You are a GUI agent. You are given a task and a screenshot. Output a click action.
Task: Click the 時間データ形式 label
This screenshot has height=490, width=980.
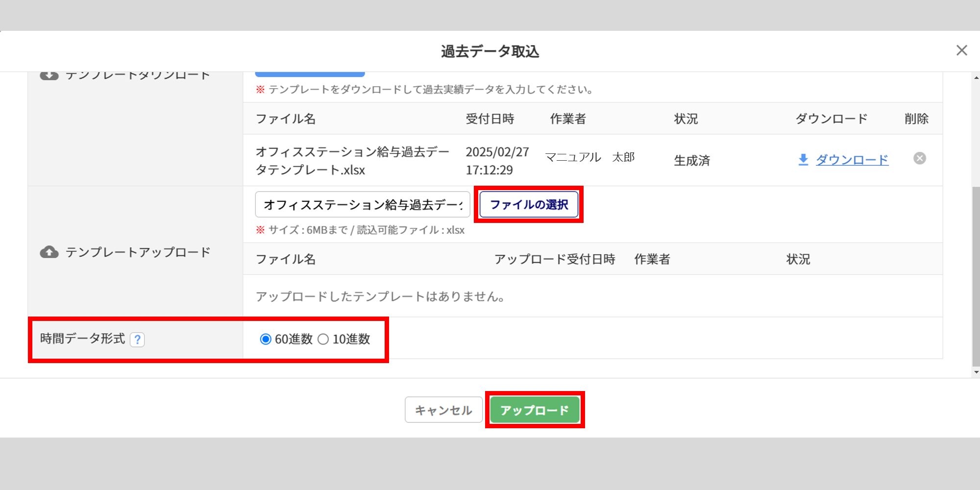coord(82,339)
